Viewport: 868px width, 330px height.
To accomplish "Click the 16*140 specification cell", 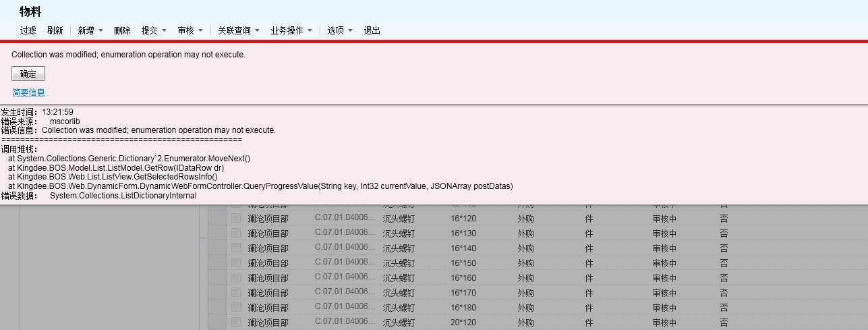I will (463, 248).
